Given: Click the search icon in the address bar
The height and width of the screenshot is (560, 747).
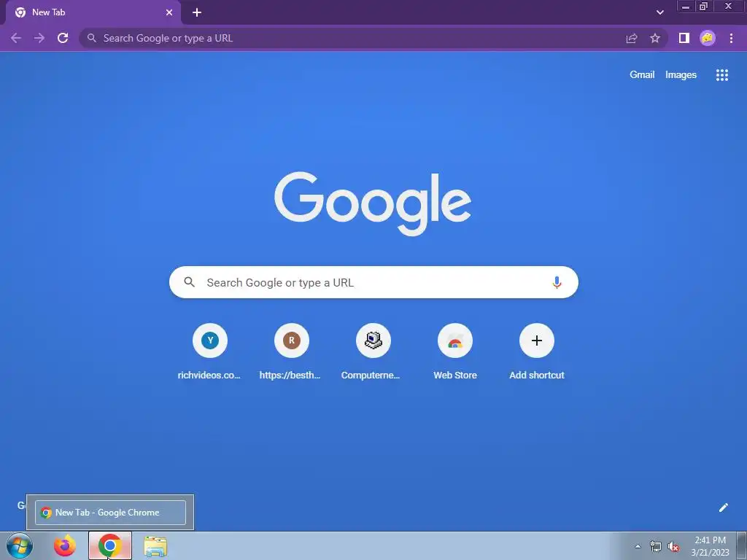Looking at the screenshot, I should [91, 38].
